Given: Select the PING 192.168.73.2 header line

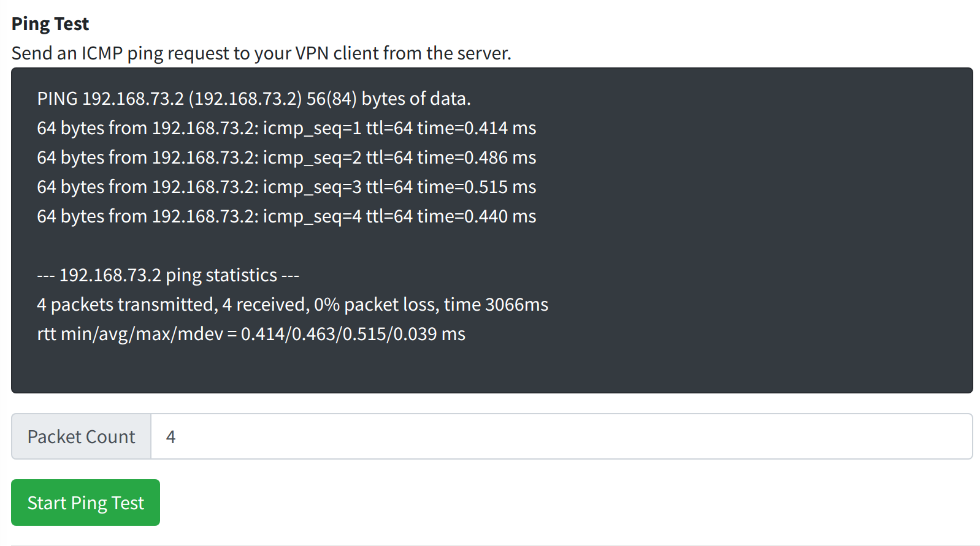Looking at the screenshot, I should 254,98.
